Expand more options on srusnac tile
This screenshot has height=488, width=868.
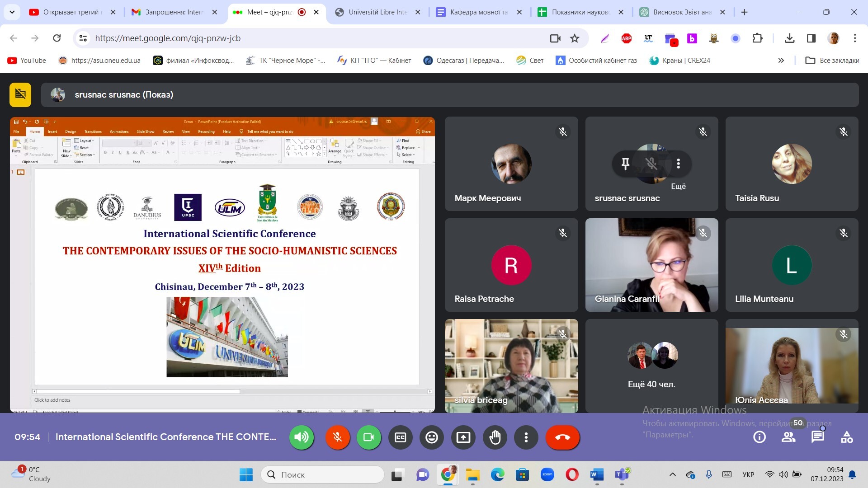coord(678,164)
